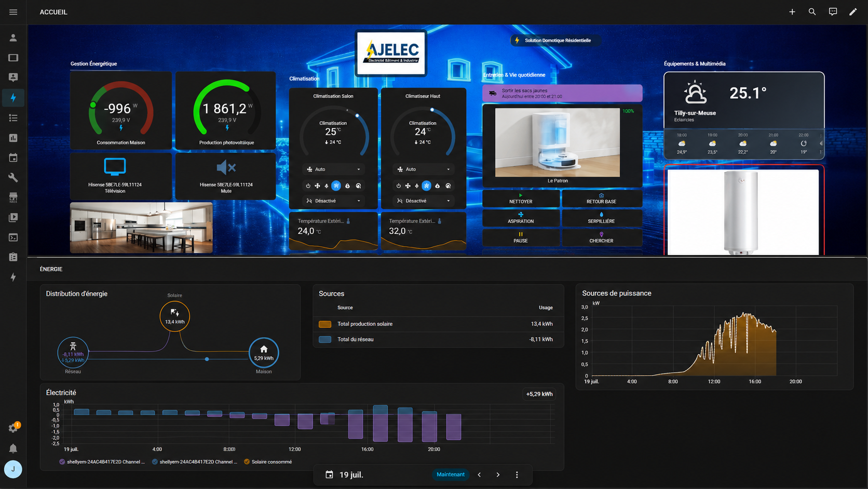Open the hamburger sidebar menu
Screen dimensions: 868x489
[13, 12]
